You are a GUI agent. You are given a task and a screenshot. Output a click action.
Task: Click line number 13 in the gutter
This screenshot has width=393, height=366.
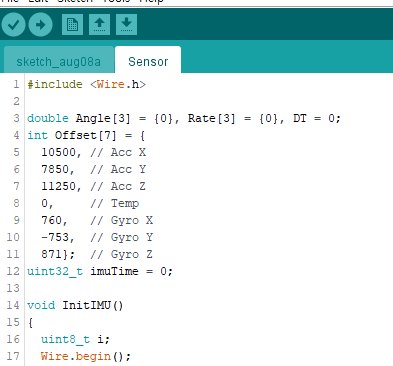(13, 288)
